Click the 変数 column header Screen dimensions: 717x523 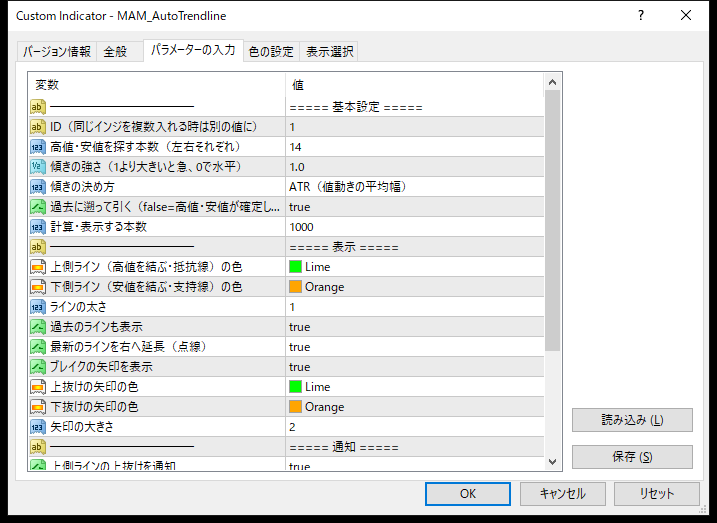click(157, 85)
